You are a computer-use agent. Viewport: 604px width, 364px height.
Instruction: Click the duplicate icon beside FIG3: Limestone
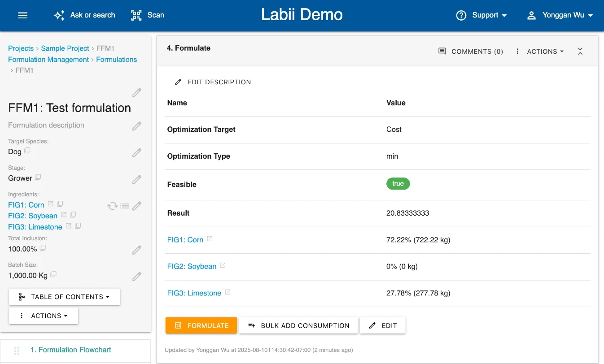point(78,226)
